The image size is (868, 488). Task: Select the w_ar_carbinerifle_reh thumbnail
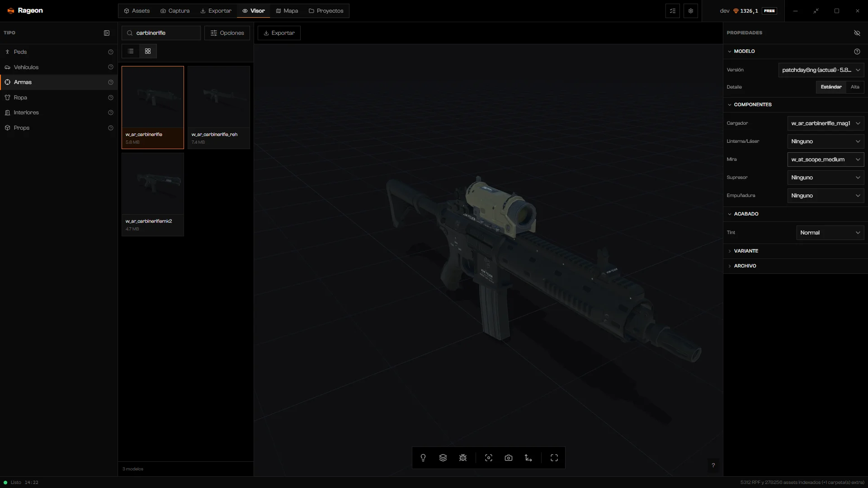pyautogui.click(x=219, y=108)
